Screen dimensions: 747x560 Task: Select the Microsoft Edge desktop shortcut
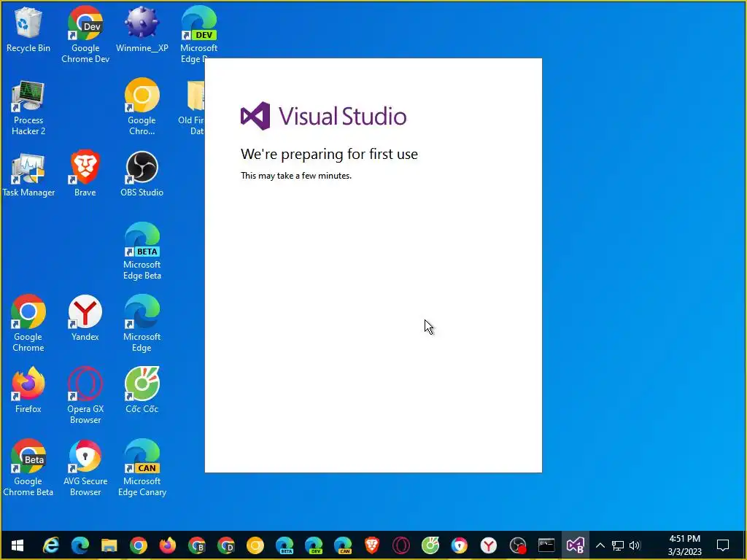(142, 324)
